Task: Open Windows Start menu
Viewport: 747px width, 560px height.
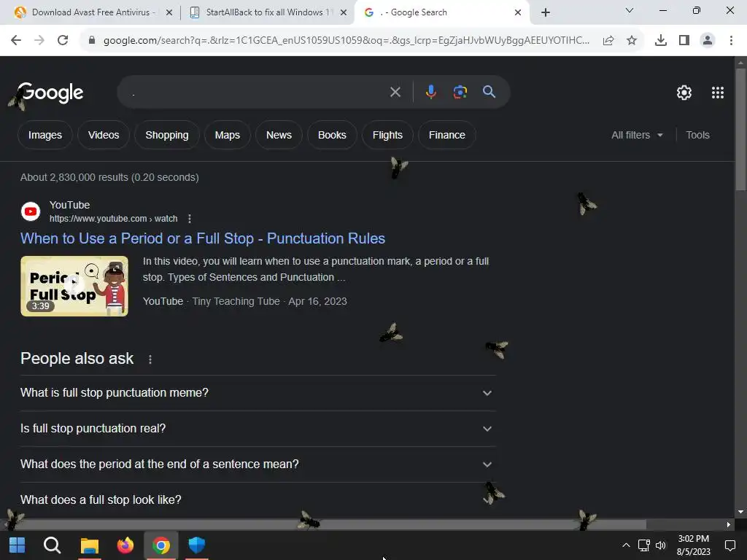Action: pyautogui.click(x=18, y=545)
